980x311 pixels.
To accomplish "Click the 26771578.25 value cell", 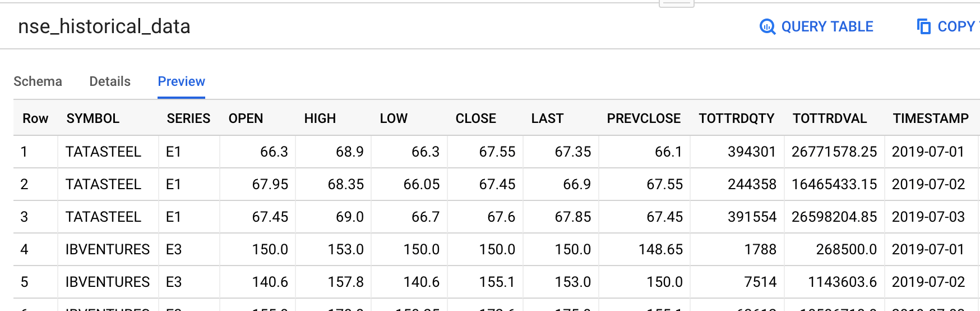I will click(834, 152).
